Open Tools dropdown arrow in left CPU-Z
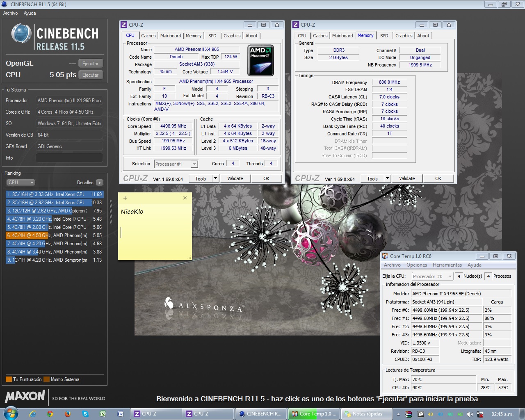 coord(215,178)
